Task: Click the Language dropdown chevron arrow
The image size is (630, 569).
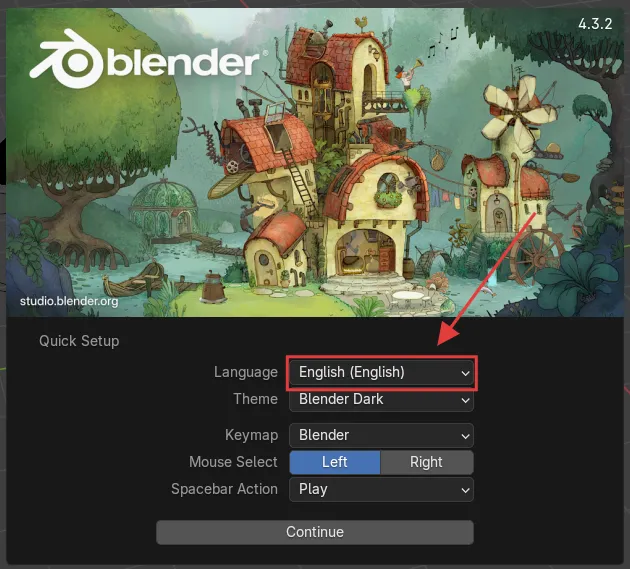Action: (x=465, y=373)
